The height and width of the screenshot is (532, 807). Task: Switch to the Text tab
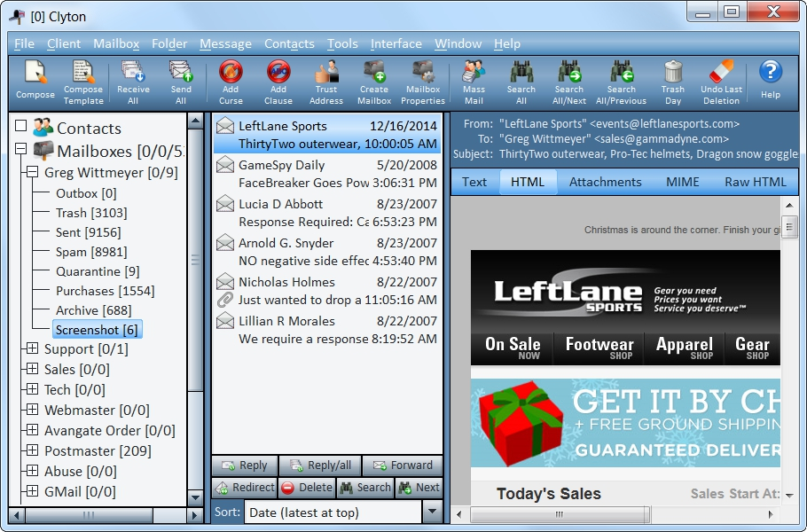[x=474, y=182]
